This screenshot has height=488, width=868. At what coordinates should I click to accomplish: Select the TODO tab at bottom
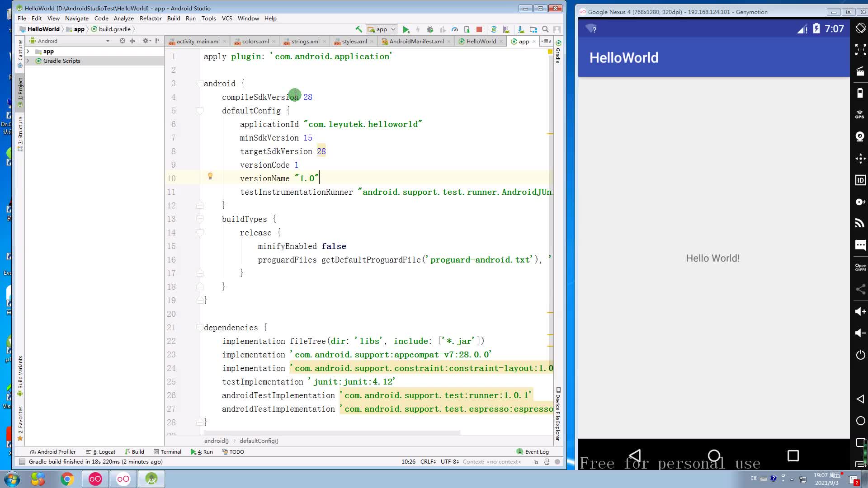(237, 452)
